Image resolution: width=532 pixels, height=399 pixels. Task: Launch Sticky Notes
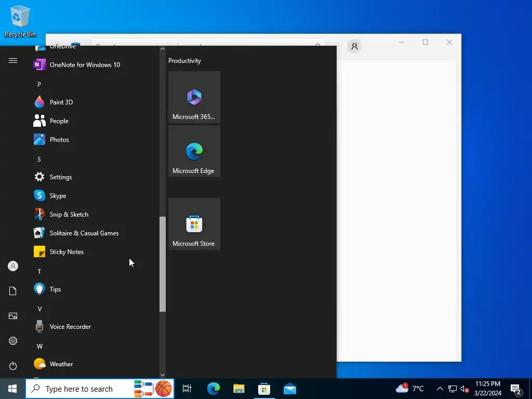pyautogui.click(x=95, y=252)
